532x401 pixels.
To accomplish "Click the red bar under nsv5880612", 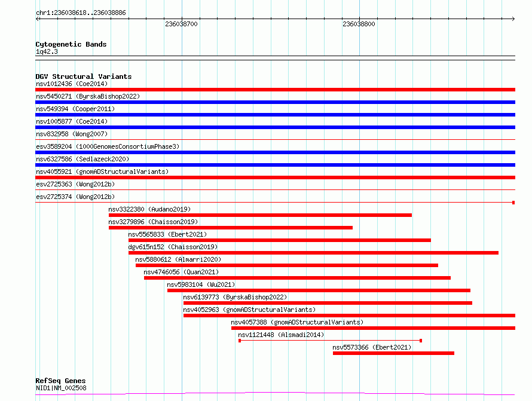I will point(287,265).
